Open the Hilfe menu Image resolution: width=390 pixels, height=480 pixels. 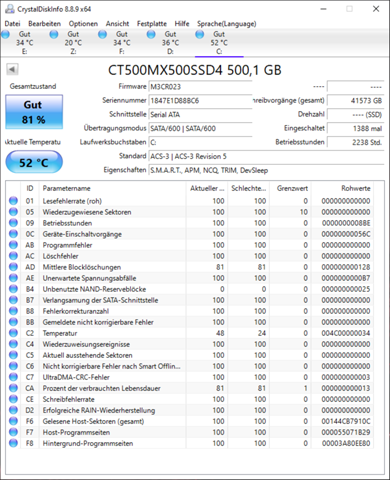[182, 24]
